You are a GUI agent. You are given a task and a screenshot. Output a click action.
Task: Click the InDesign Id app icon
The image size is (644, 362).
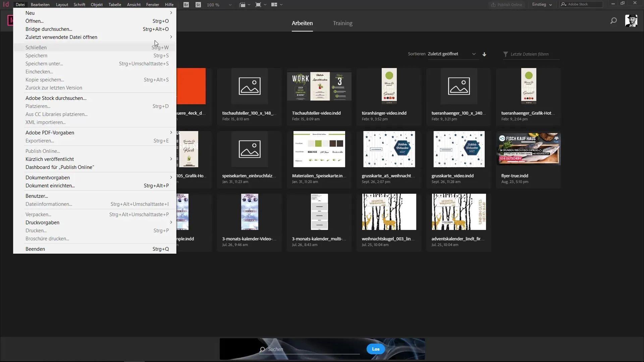click(x=6, y=5)
